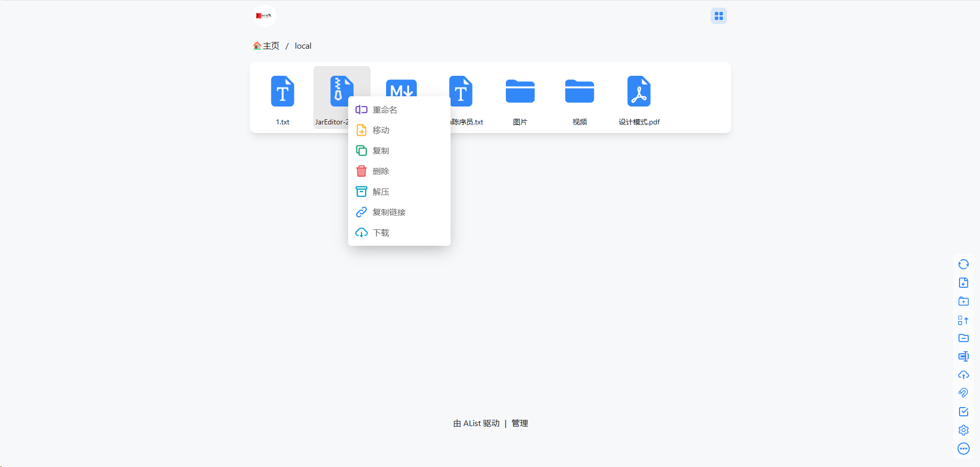This screenshot has height=467, width=980.
Task: Switch layout with the grid view icon
Action: 718,16
